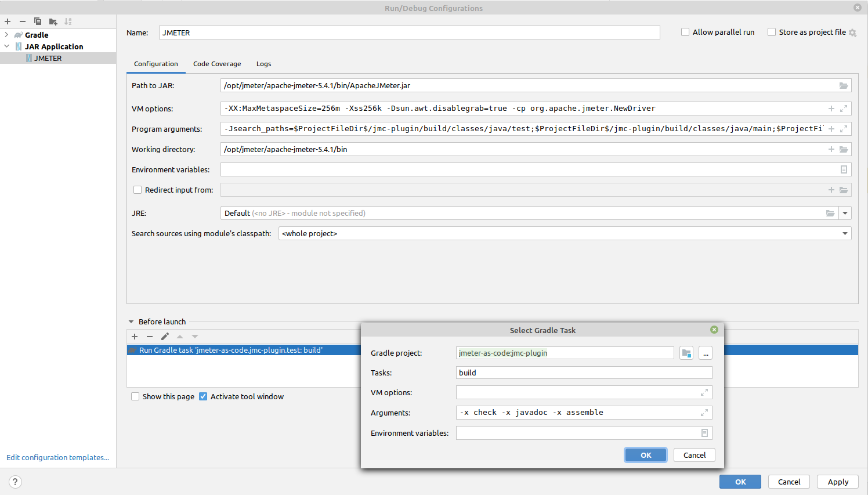Edit Environment variables list icon
Image resolution: width=868 pixels, height=495 pixels.
[x=844, y=169]
